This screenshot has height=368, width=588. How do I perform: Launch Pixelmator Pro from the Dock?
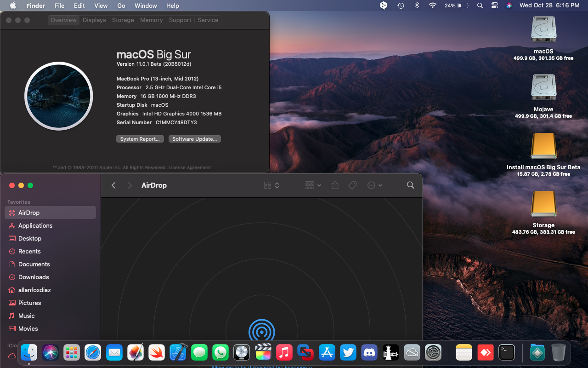click(136, 353)
